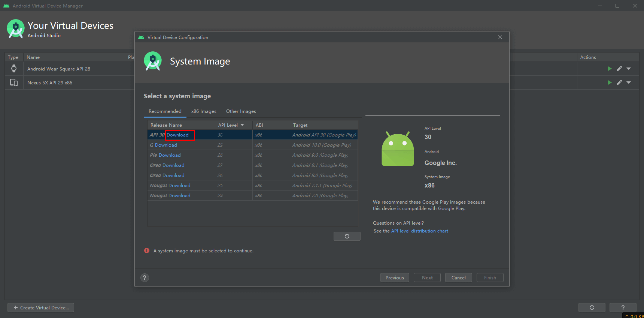Click the Release Name column header
The image size is (644, 318).
[181, 125]
